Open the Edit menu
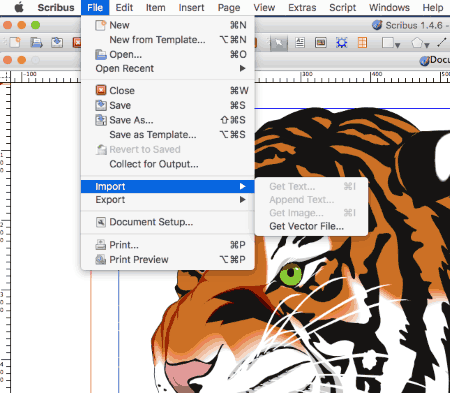Viewport: 450px width, 393px height. 124,7
